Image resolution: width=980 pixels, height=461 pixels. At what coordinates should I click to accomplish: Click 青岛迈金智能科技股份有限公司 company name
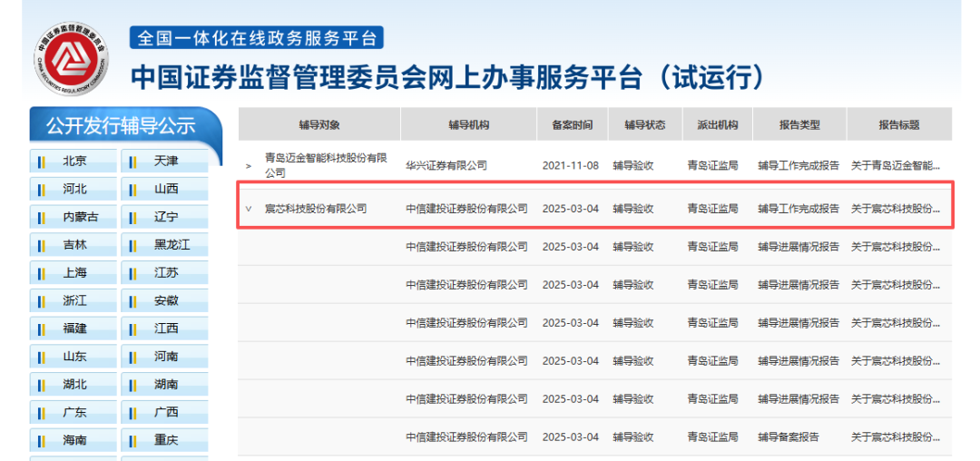[326, 165]
